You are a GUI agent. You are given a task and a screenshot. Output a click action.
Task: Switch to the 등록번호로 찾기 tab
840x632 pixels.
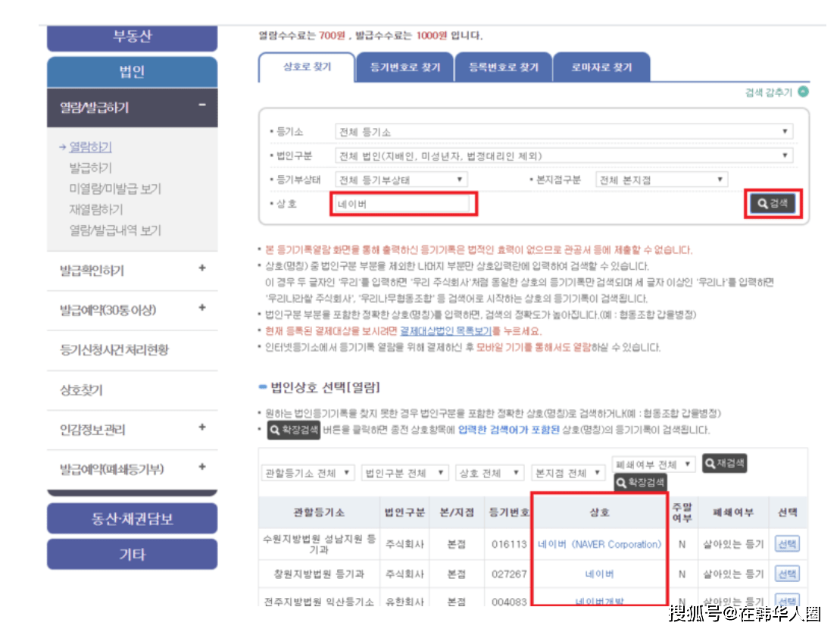[504, 67]
